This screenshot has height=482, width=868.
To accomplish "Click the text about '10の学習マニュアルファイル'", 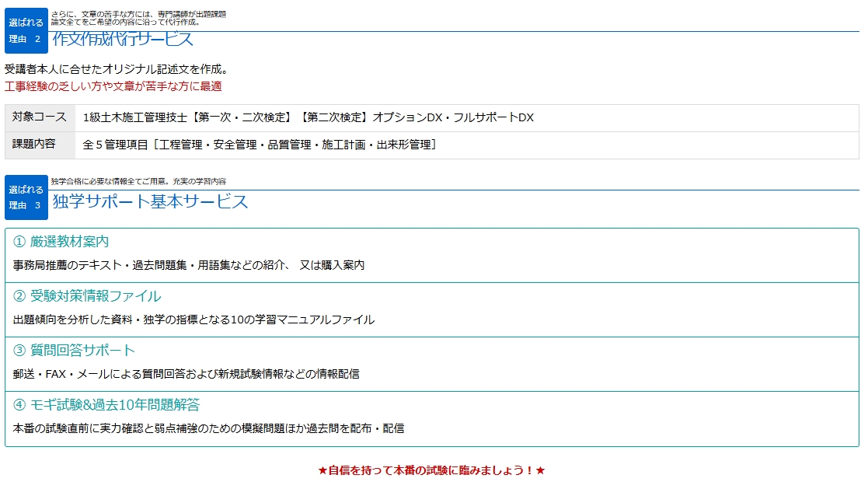I will coord(193,320).
